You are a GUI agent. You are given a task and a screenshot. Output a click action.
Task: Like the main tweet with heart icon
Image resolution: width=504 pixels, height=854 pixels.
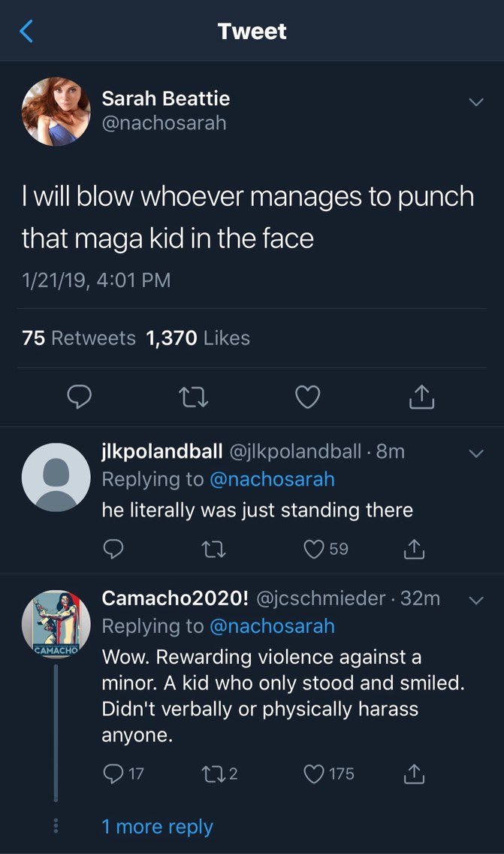tap(307, 397)
